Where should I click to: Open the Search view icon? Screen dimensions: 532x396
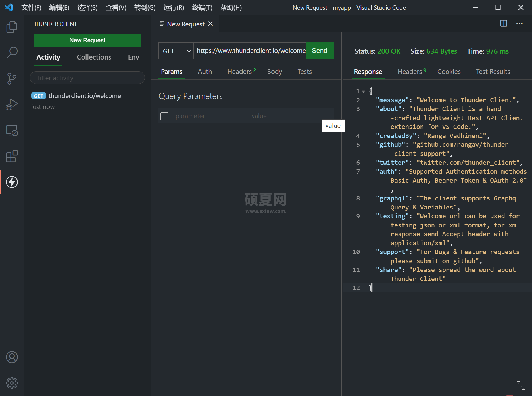(12, 53)
